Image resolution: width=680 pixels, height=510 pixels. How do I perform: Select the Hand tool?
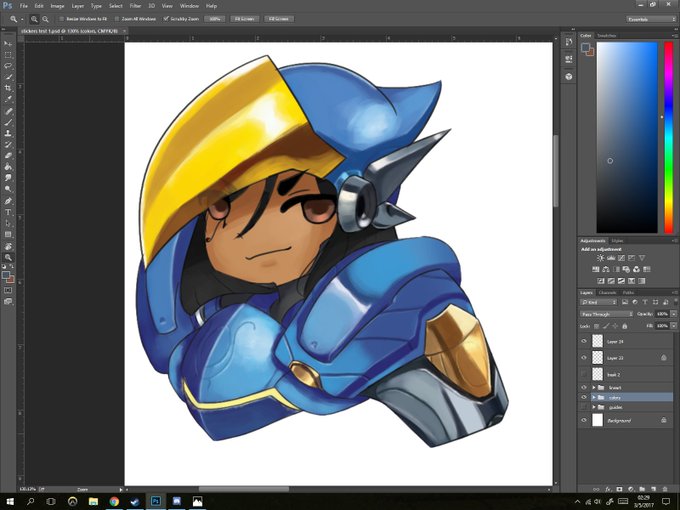tap(8, 246)
